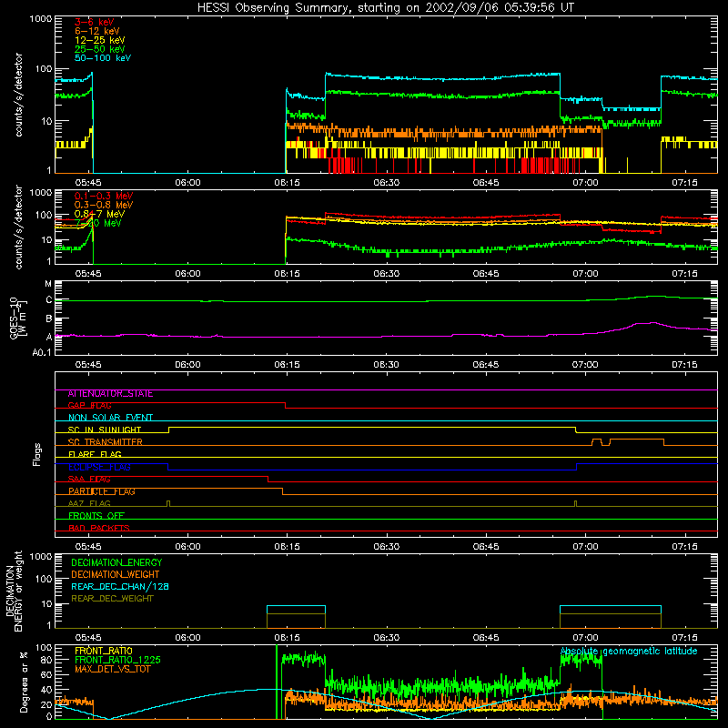Select the GAP_FLAG label
Viewport: 728px width, 728px height.
pos(89,406)
